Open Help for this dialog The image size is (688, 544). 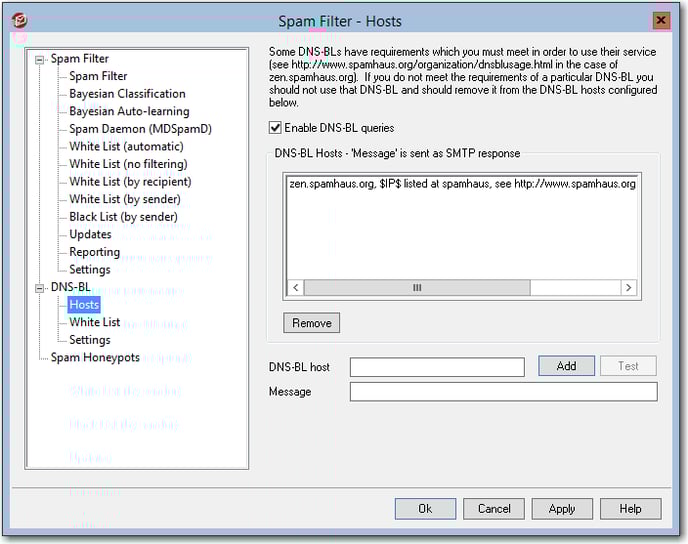[631, 509]
